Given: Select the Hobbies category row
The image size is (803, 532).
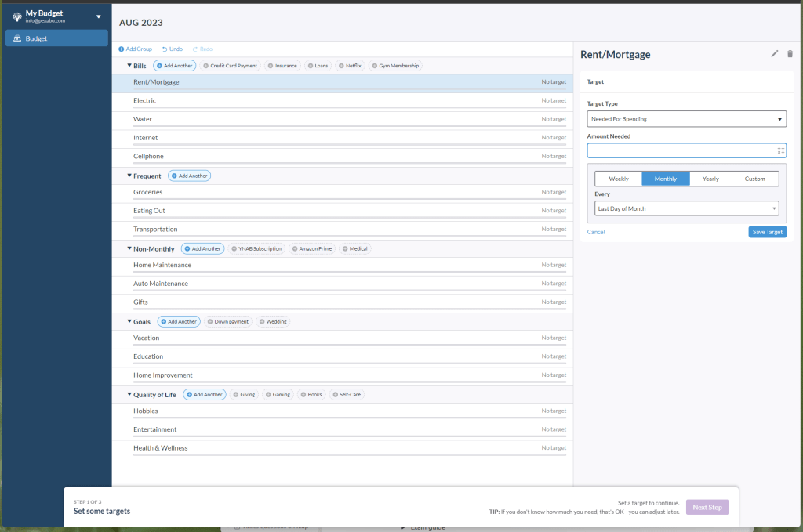Looking at the screenshot, I should (343, 412).
